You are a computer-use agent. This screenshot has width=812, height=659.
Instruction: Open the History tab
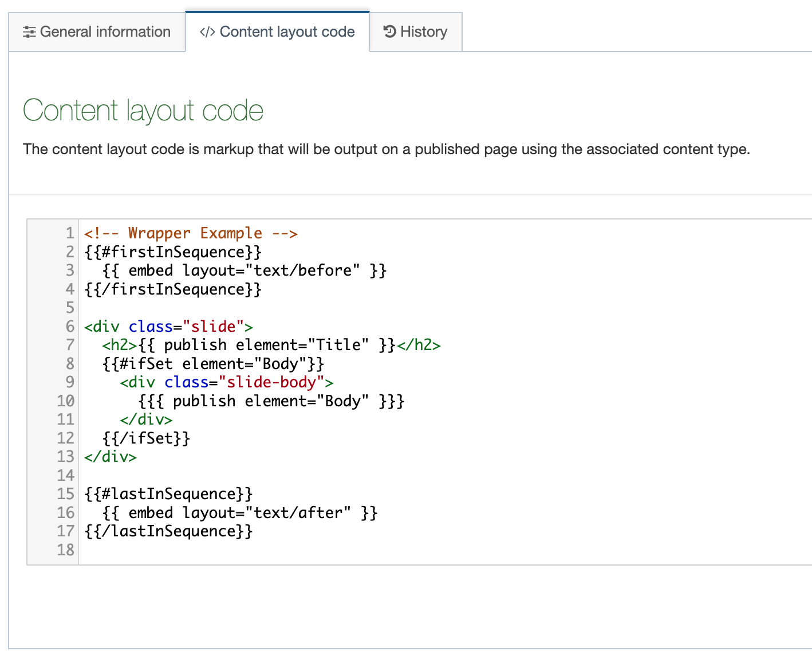click(424, 32)
